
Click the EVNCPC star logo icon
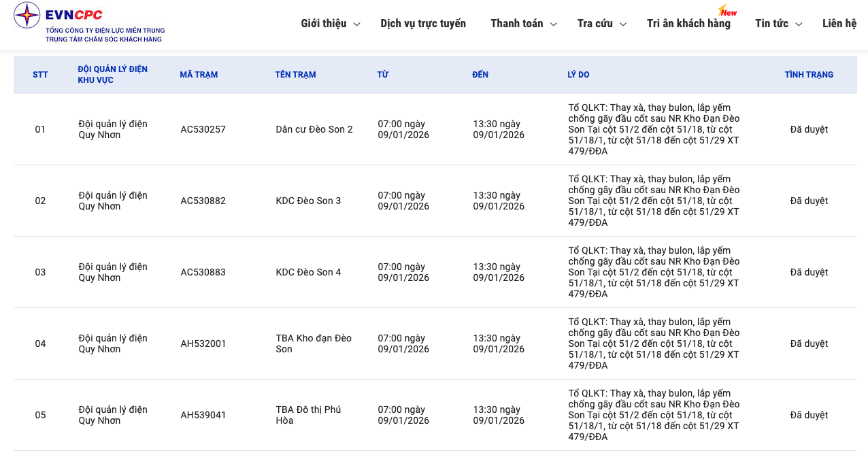point(27,16)
